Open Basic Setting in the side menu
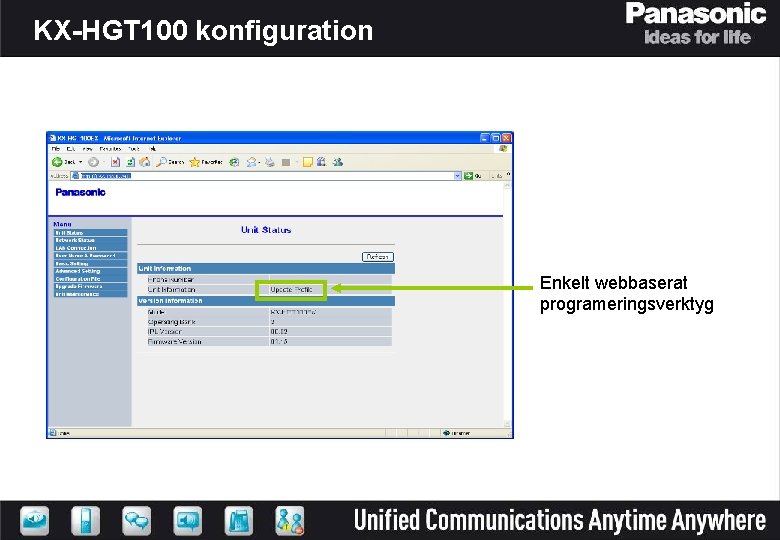This screenshot has width=780, height=540. (91, 264)
